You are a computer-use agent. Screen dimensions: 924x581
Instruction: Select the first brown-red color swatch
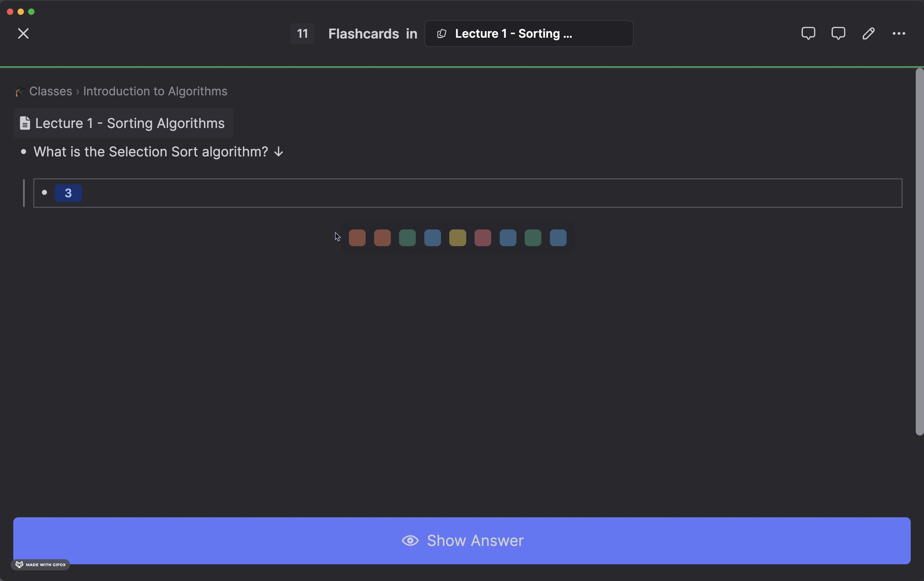357,238
